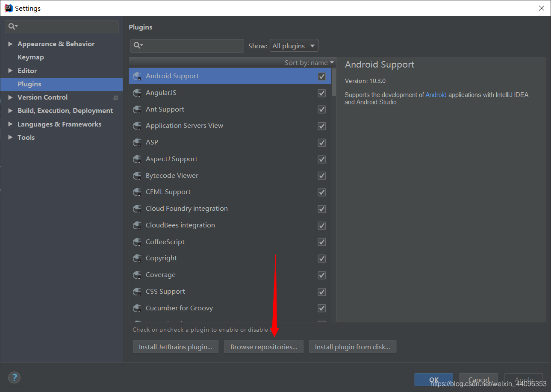Viewport: 551px width, 392px height.
Task: Click the Ant Support plugin icon
Action: point(137,109)
